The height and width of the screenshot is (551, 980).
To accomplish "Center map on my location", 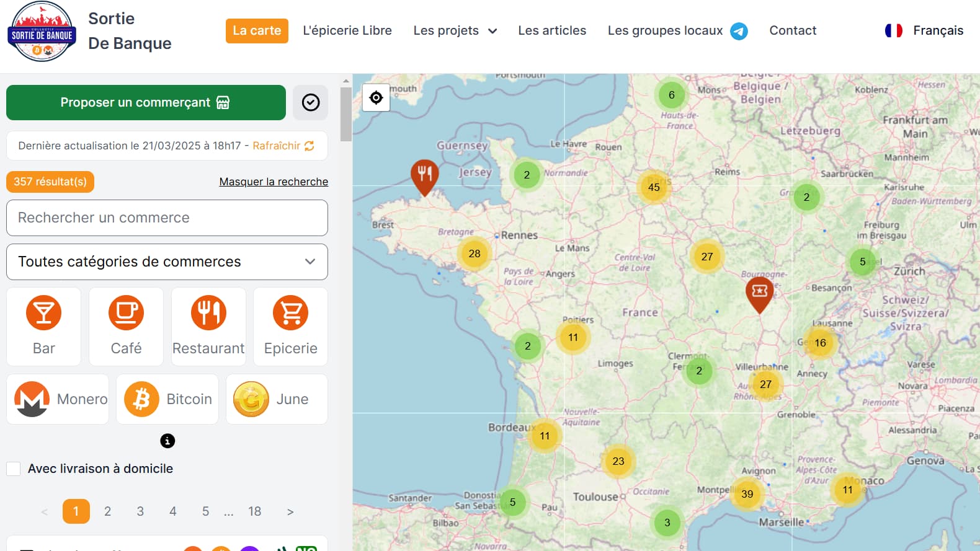I will pyautogui.click(x=376, y=97).
